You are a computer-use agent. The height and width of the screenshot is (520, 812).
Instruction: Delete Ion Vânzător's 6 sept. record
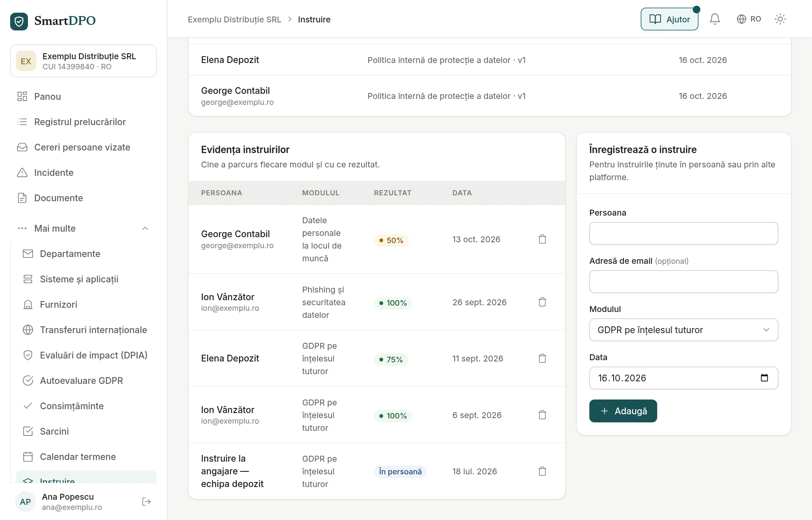[x=542, y=415]
